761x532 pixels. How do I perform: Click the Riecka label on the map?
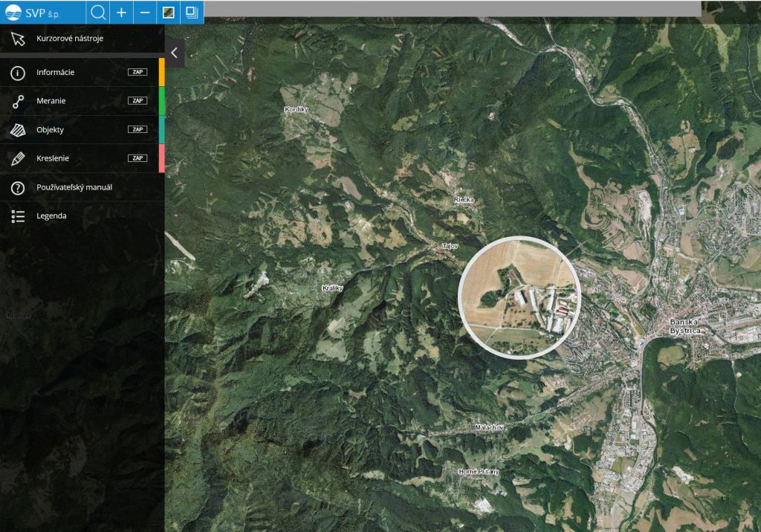click(x=464, y=199)
